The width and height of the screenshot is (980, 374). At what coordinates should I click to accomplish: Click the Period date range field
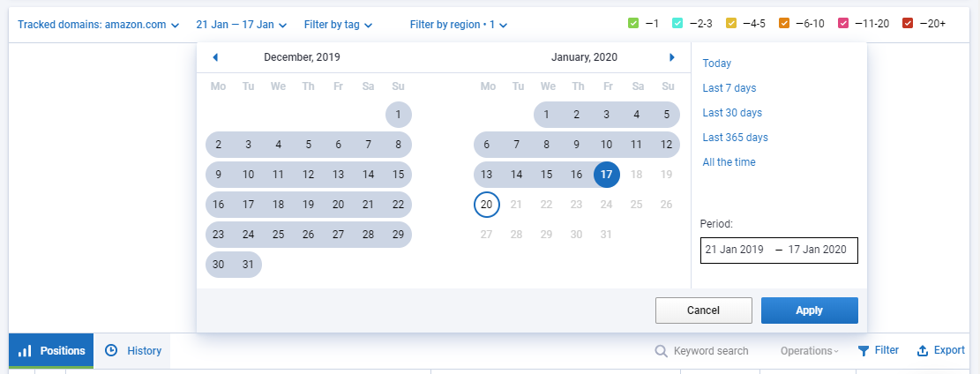pos(779,251)
